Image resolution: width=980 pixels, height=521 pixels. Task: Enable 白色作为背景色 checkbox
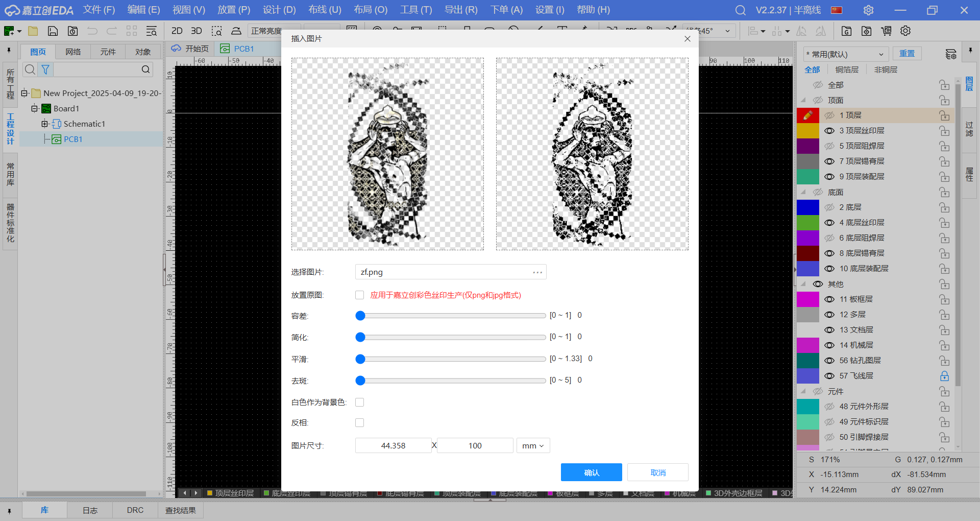(360, 402)
